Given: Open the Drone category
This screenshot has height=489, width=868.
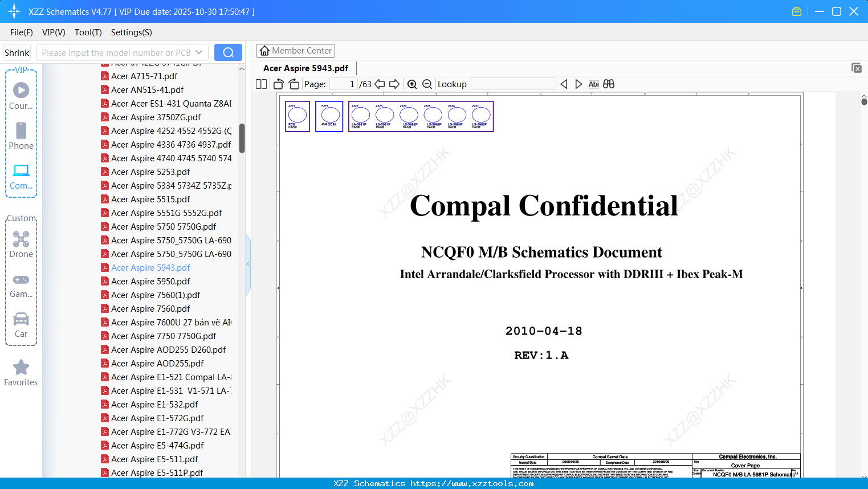Looking at the screenshot, I should (21, 244).
